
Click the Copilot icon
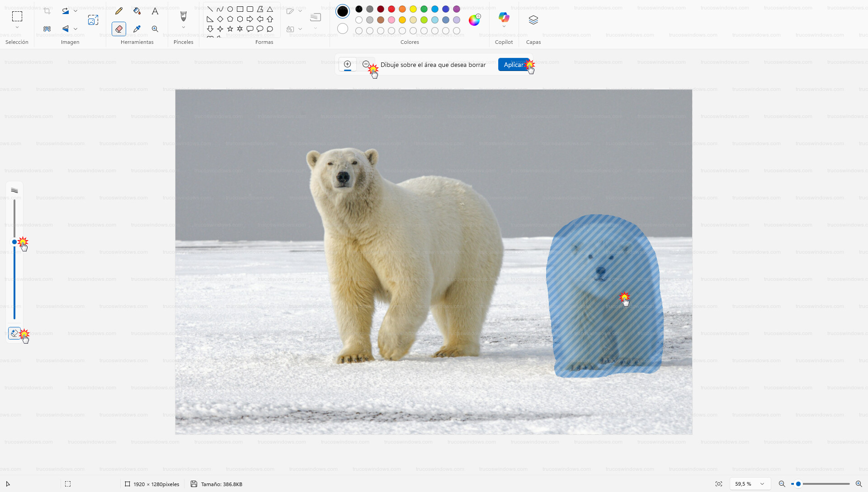(504, 18)
